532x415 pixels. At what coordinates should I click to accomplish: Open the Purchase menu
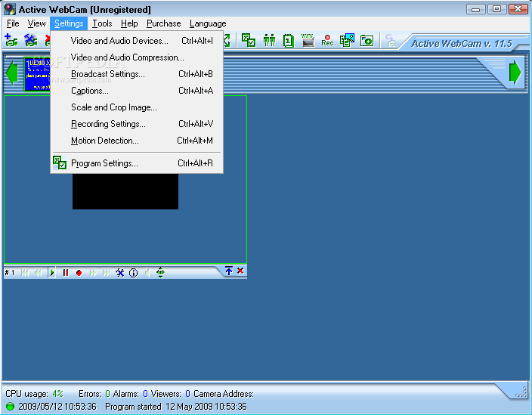[x=163, y=23]
